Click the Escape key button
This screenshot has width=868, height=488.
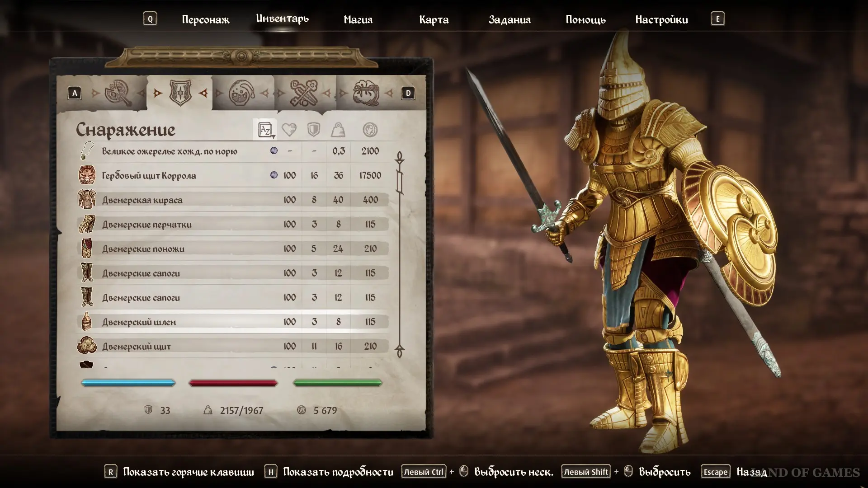[716, 472]
